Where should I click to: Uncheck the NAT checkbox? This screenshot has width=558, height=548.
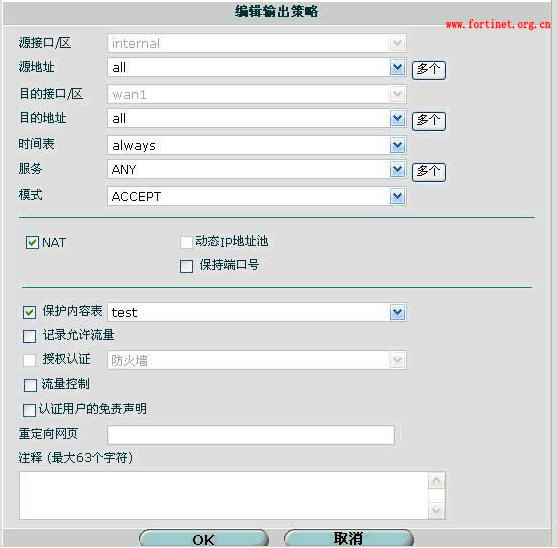[32, 243]
